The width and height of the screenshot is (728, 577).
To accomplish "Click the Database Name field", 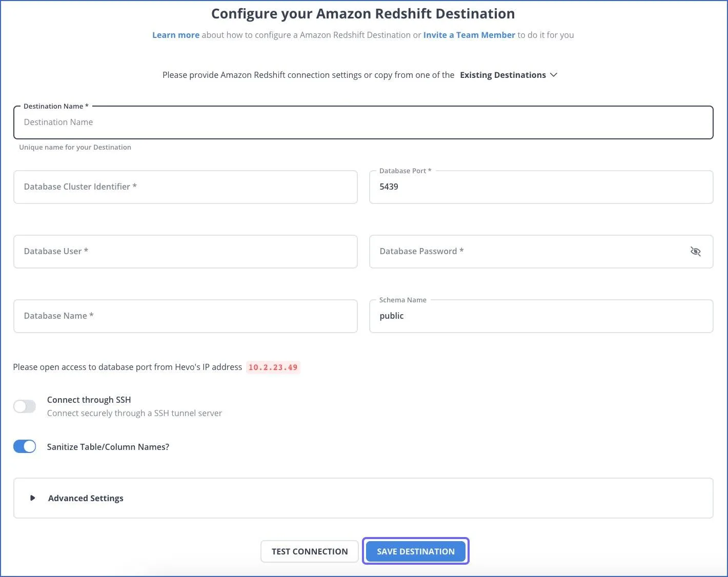I will (186, 316).
